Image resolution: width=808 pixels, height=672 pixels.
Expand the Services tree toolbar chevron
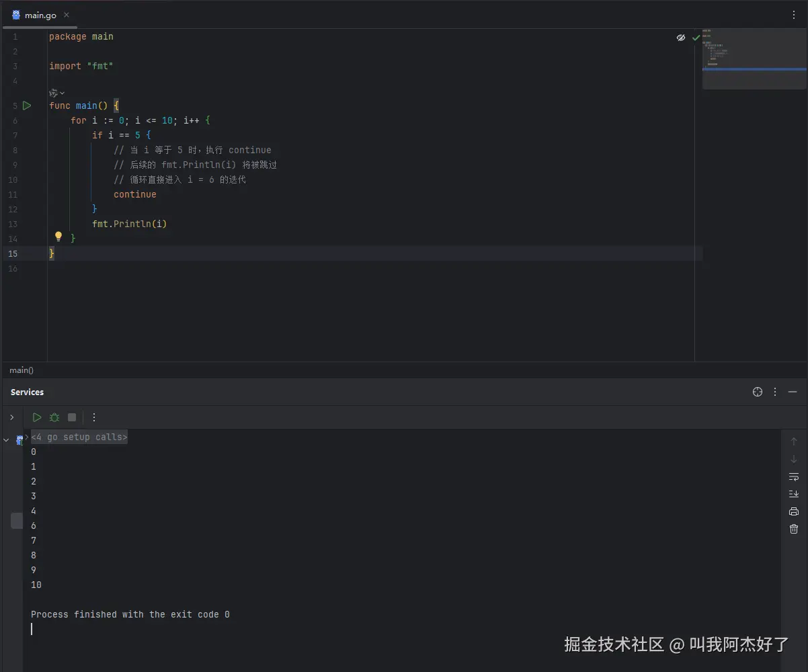pyautogui.click(x=11, y=417)
